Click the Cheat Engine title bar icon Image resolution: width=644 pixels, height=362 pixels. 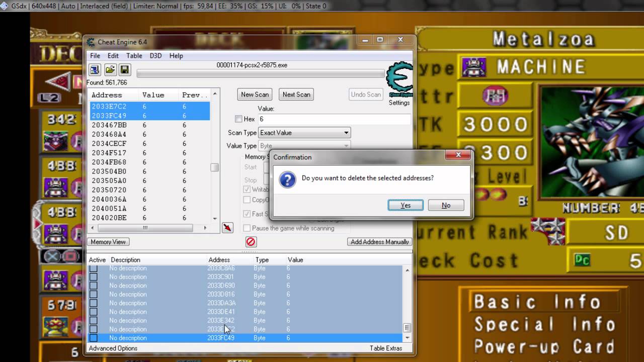pyautogui.click(x=91, y=42)
